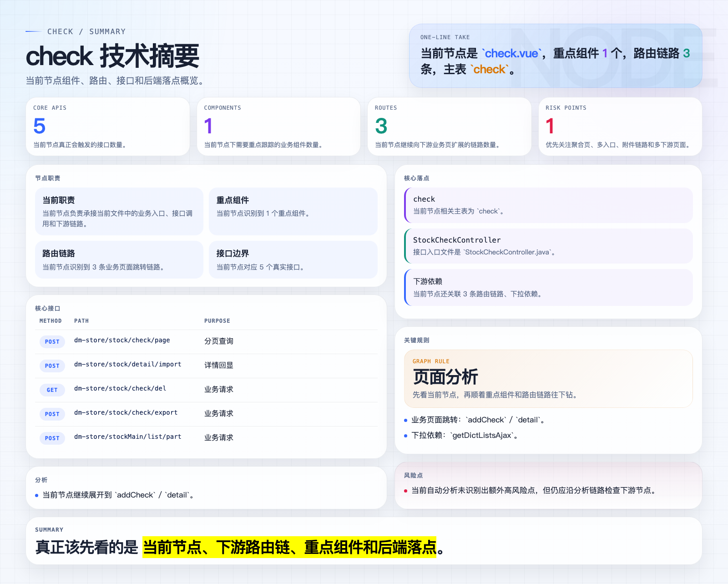Click the PURPOSE column header
The width and height of the screenshot is (728, 584).
(217, 321)
